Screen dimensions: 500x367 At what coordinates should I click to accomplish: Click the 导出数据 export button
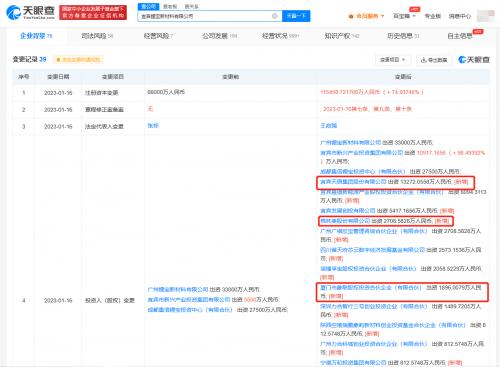pyautogui.click(x=434, y=60)
